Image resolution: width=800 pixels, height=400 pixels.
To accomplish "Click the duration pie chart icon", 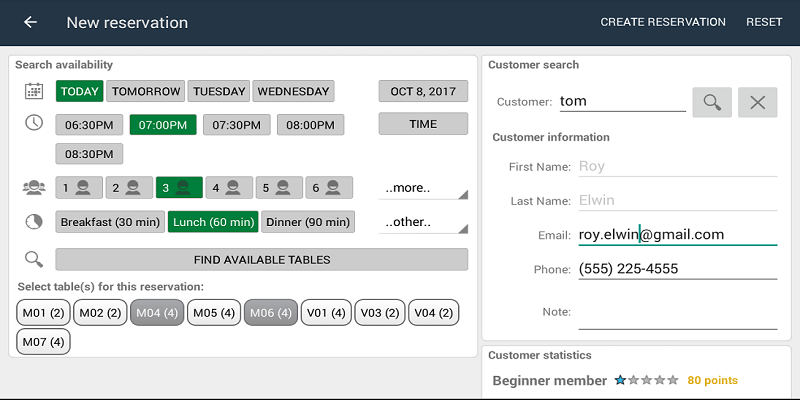I will [x=34, y=222].
